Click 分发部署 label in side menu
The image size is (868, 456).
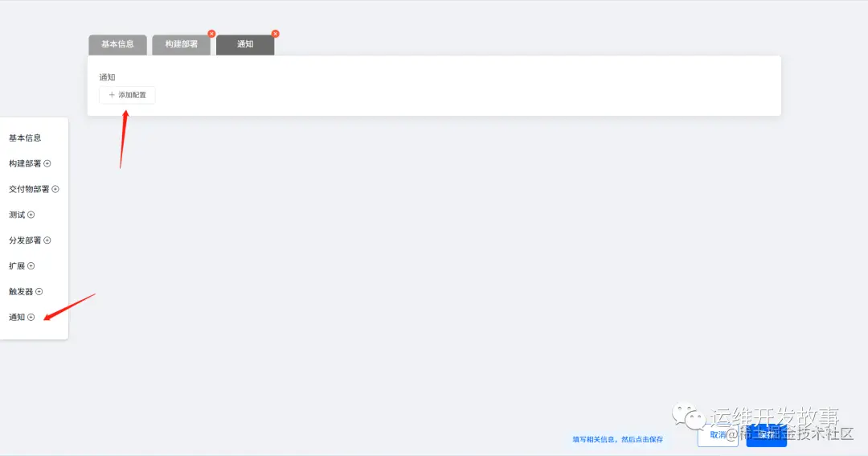(25, 240)
